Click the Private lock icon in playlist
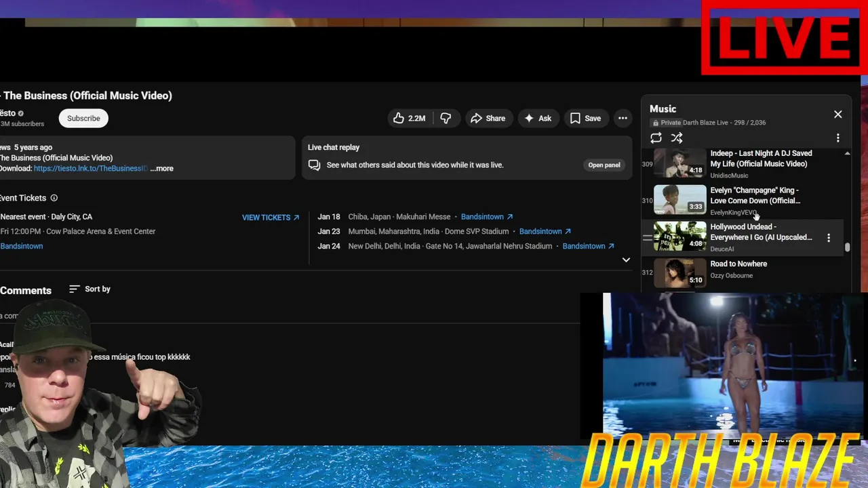868x488 pixels. [x=655, y=123]
